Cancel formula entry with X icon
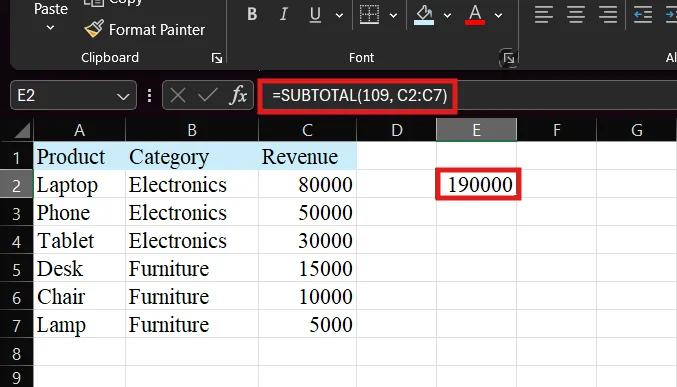 point(178,95)
